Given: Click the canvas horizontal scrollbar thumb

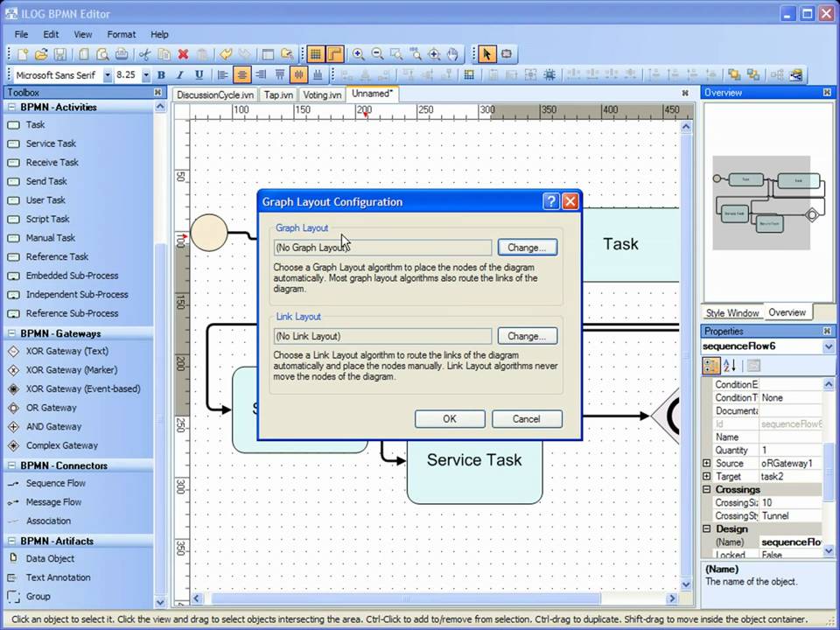Looking at the screenshot, I should 406,598.
